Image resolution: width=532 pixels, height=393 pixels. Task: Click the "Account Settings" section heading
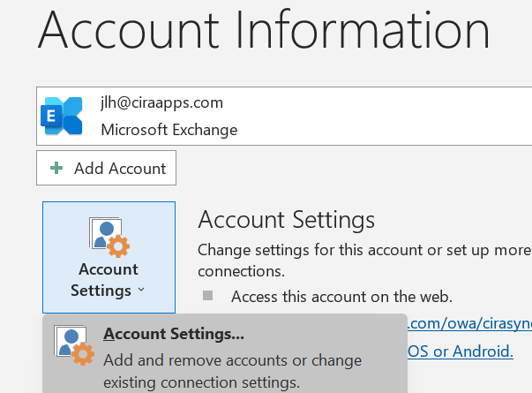[287, 220]
